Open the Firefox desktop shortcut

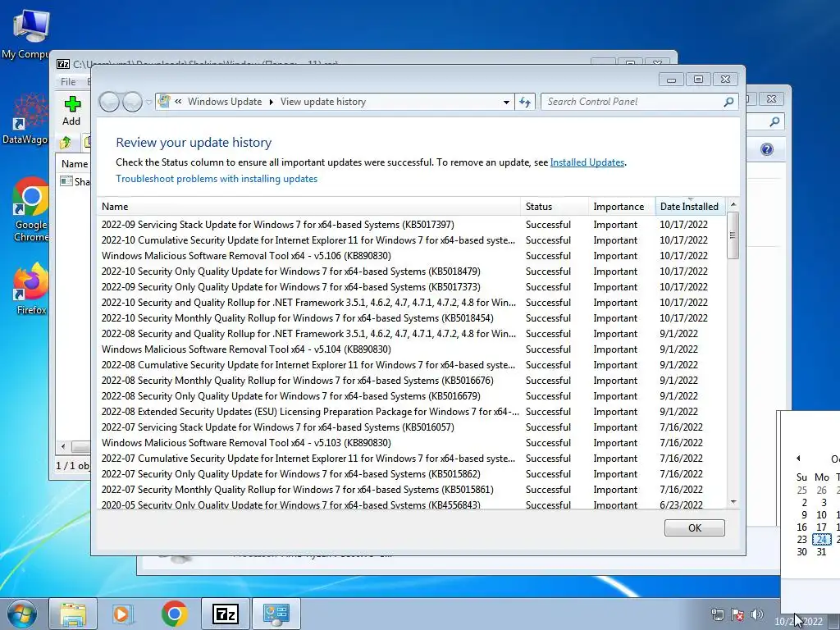pos(31,288)
